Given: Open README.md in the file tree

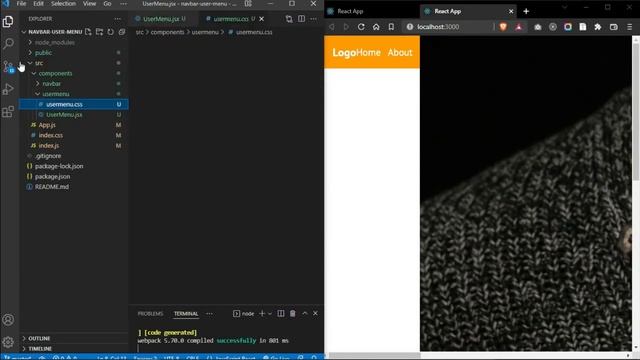Looking at the screenshot, I should click(51, 187).
